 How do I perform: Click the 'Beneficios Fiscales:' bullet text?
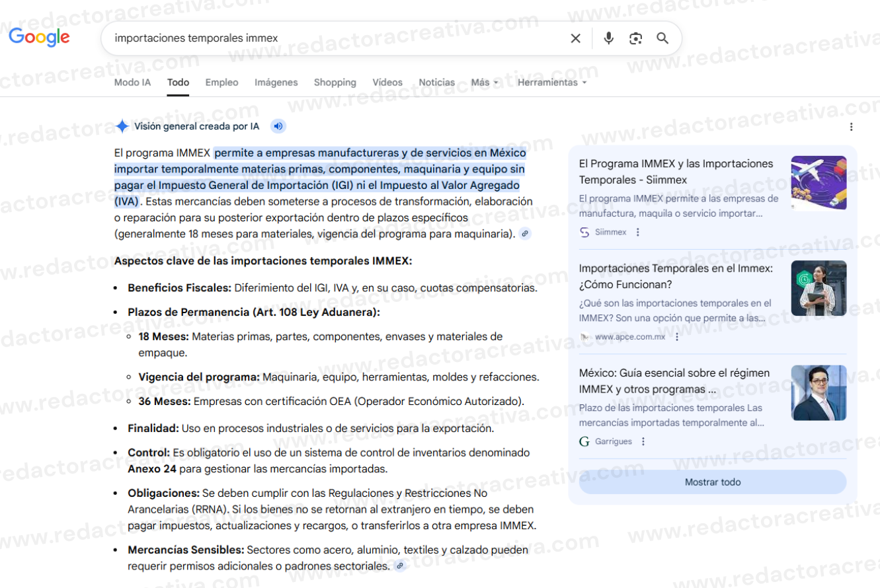[x=179, y=288]
